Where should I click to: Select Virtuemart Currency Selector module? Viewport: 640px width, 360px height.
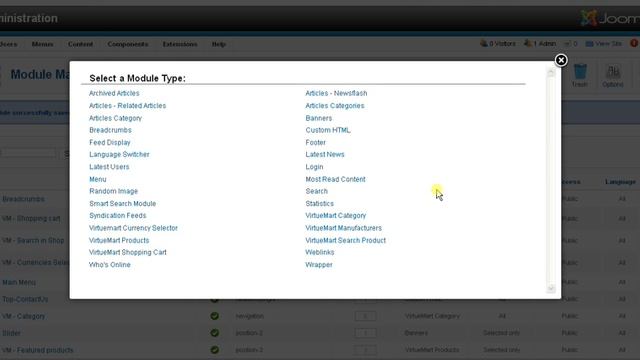coord(133,228)
